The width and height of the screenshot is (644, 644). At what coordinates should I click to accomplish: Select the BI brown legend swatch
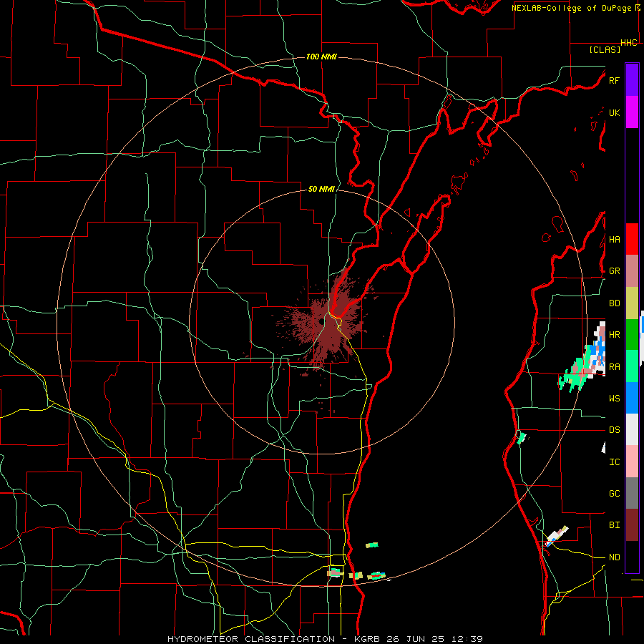tap(632, 525)
